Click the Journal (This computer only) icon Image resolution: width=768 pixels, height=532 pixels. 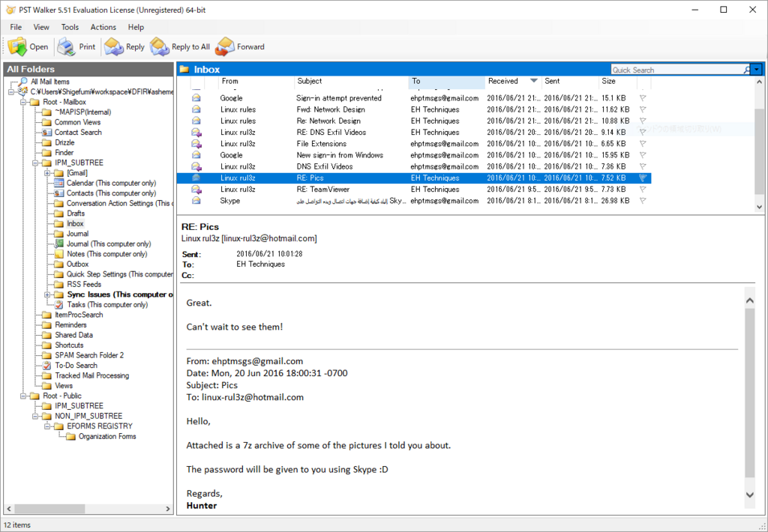[x=58, y=244]
